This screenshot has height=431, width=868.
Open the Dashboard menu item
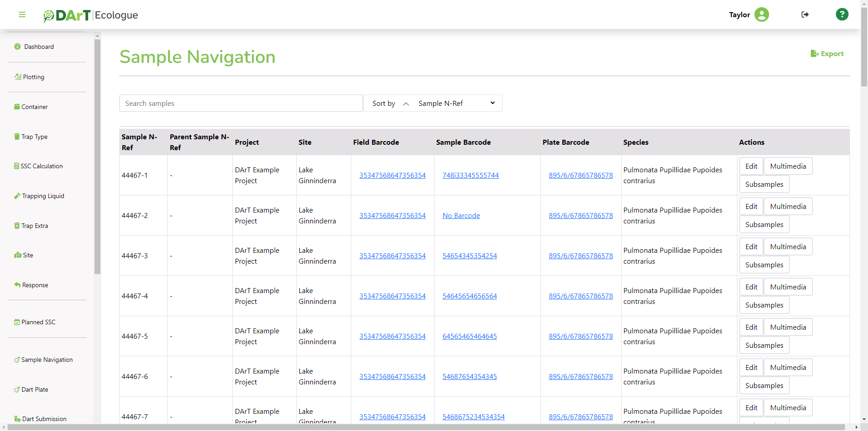pos(39,47)
